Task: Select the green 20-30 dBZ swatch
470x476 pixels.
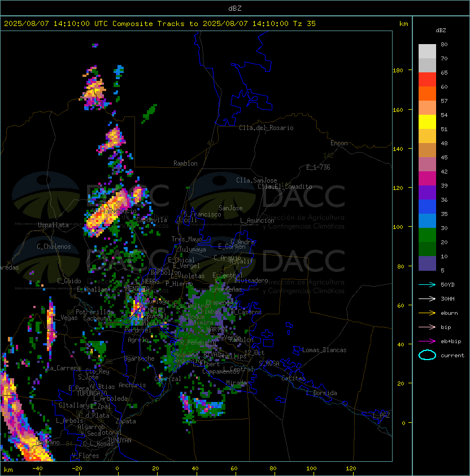Action: 427,235
